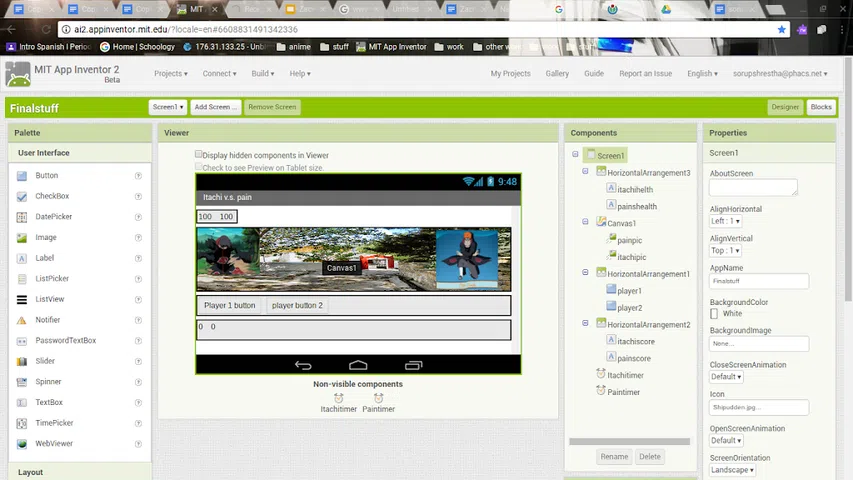Open the Help menu
This screenshot has width=853, height=480.
[x=300, y=73]
